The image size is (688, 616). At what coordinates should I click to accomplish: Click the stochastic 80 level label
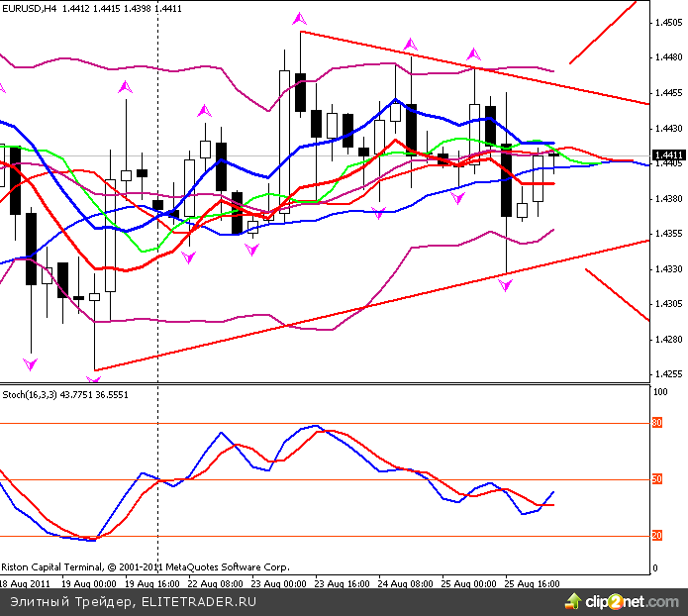tap(656, 424)
